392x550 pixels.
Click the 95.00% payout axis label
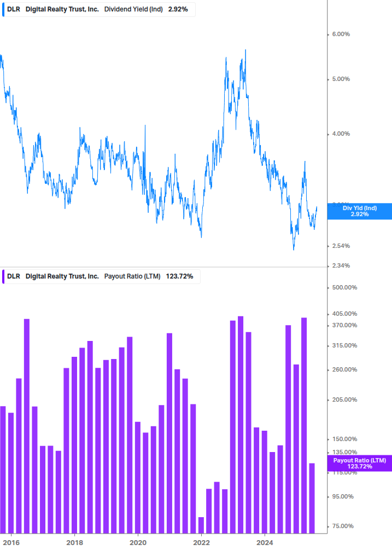point(343,497)
